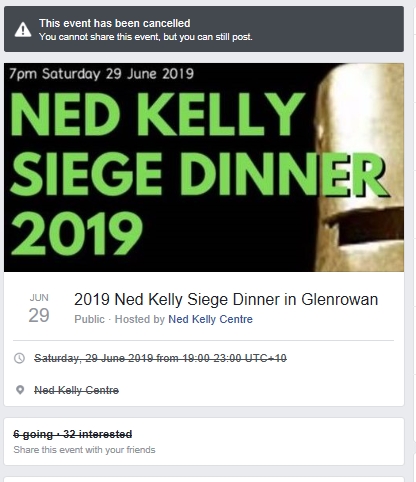Open the Ned Kelly Siege Dinner cover image
Screen dimensions: 416x482
click(x=204, y=167)
